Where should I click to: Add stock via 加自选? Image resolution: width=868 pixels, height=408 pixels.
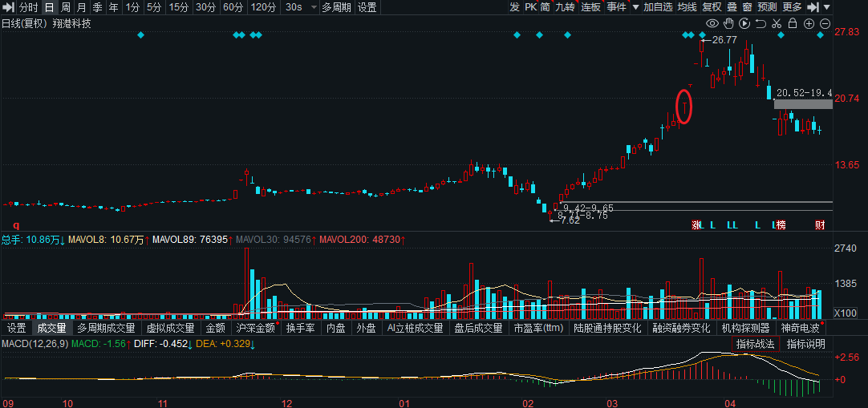(658, 7)
